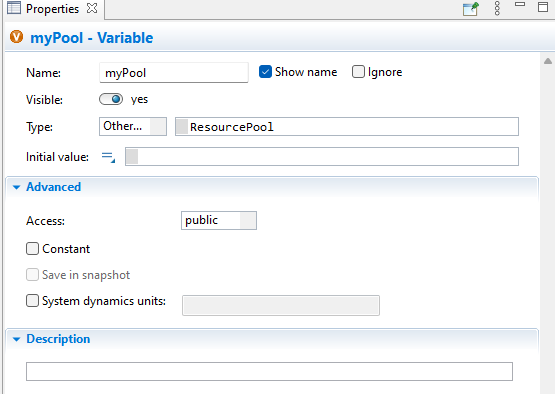Viewport: 555px width, 394px height.
Task: Open the Access dropdown set to public
Action: coord(219,220)
